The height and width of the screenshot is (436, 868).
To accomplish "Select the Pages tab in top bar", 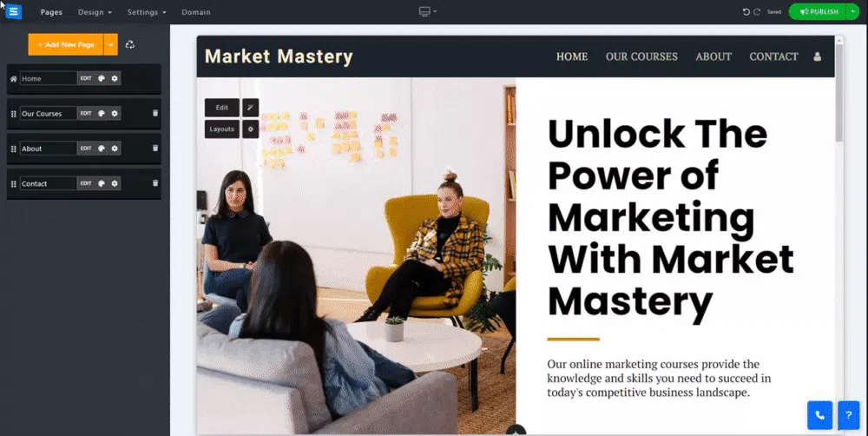I will [x=51, y=11].
